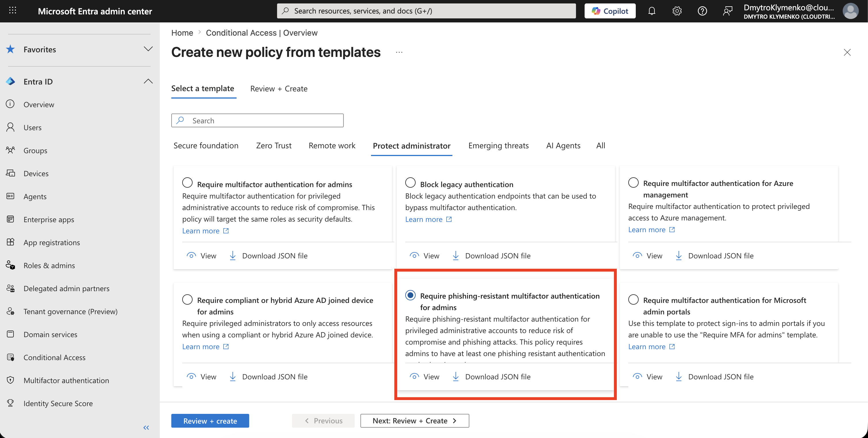Viewport: 868px width, 438px height.
Task: Open Learn more under Azure management MFA
Action: point(651,229)
